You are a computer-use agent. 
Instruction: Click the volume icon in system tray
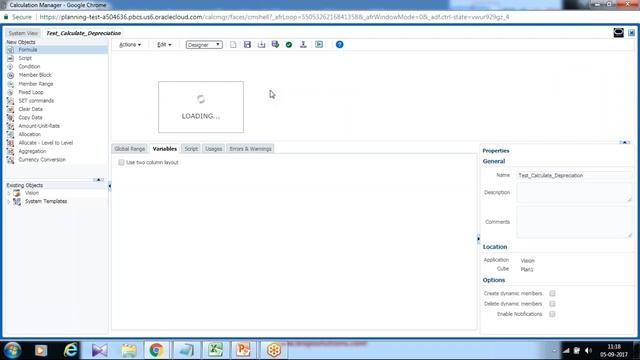click(588, 351)
